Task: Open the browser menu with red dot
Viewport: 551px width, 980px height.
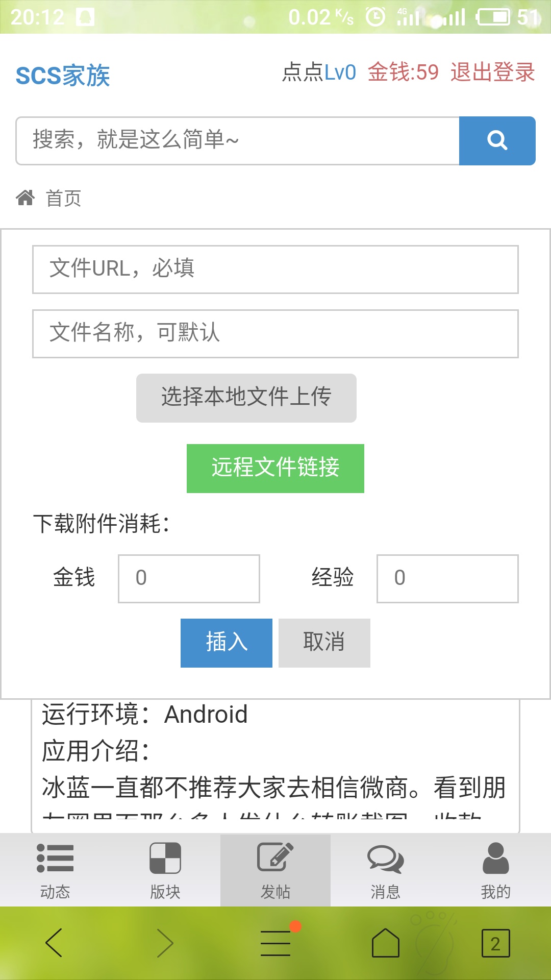Action: click(x=275, y=943)
